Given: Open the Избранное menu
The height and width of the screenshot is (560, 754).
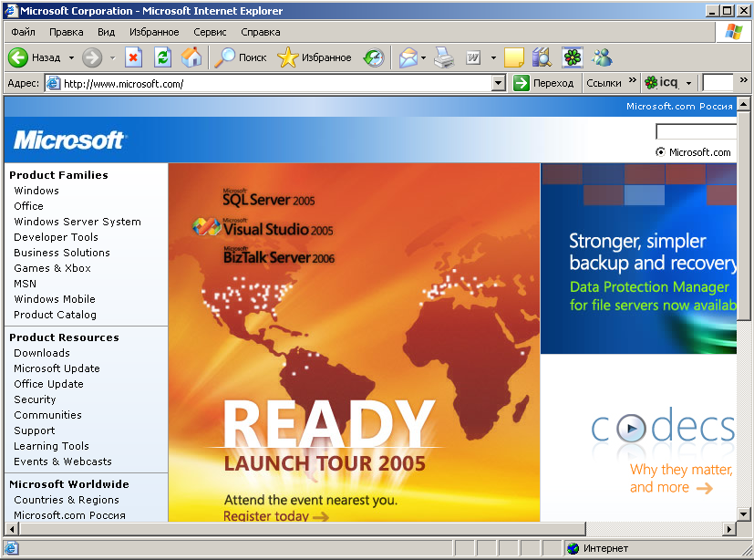Looking at the screenshot, I should (x=154, y=32).
